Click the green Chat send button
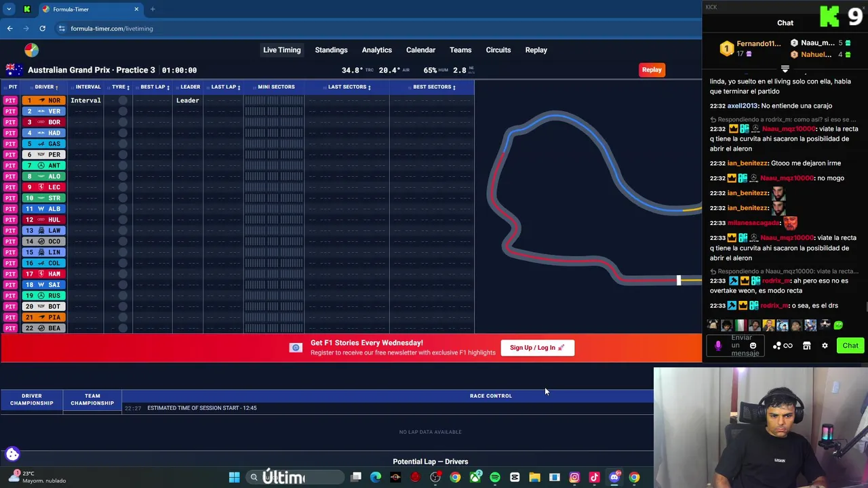868x488 pixels. click(x=850, y=346)
